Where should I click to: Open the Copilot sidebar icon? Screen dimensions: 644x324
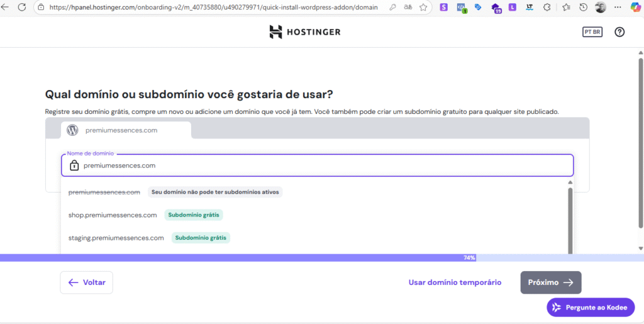pyautogui.click(x=635, y=7)
